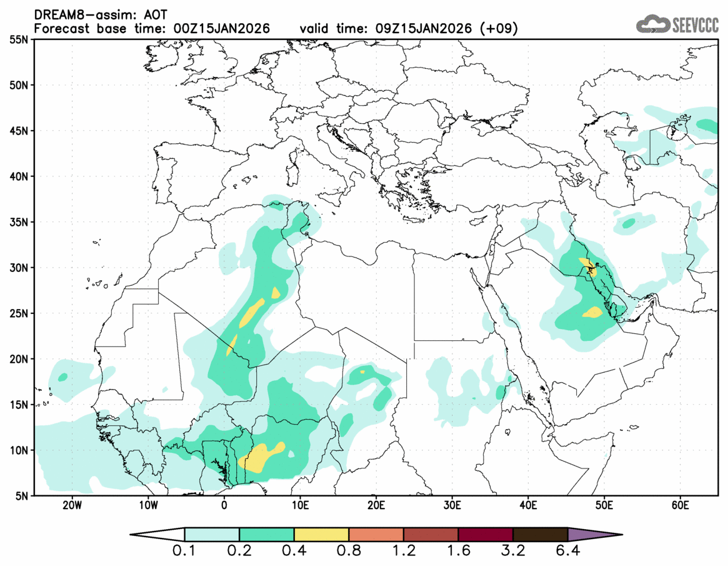The height and width of the screenshot is (566, 728).
Task: Choose the dark maroon 1.6–3.2 legend swatch
Action: coord(486,535)
